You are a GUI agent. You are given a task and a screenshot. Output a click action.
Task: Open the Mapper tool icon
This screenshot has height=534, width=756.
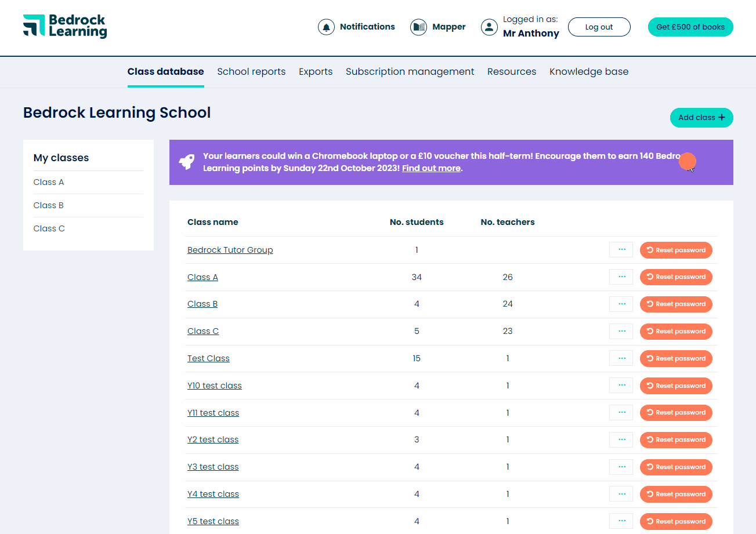(418, 27)
